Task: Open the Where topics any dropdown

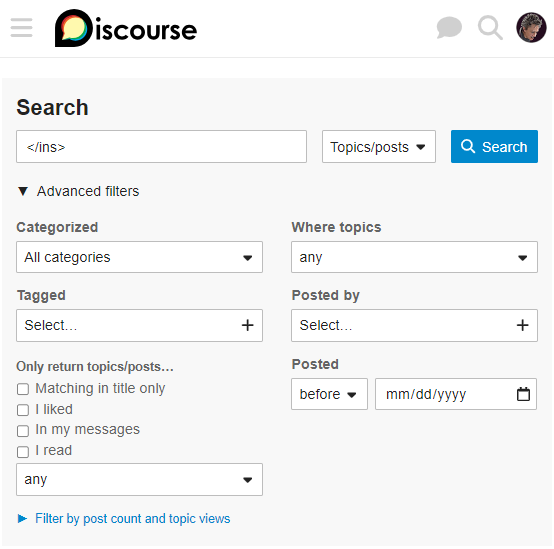Action: 414,257
